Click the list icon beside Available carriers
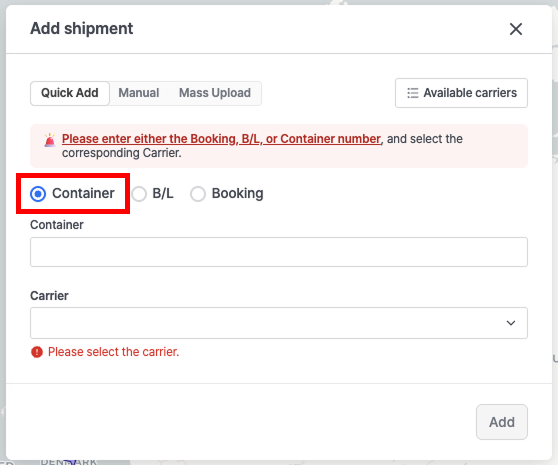 (x=413, y=93)
